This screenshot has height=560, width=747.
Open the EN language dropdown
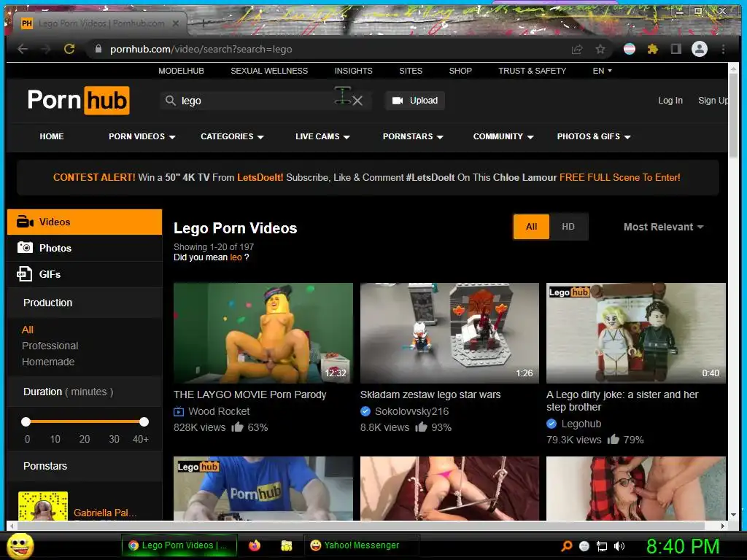click(602, 71)
